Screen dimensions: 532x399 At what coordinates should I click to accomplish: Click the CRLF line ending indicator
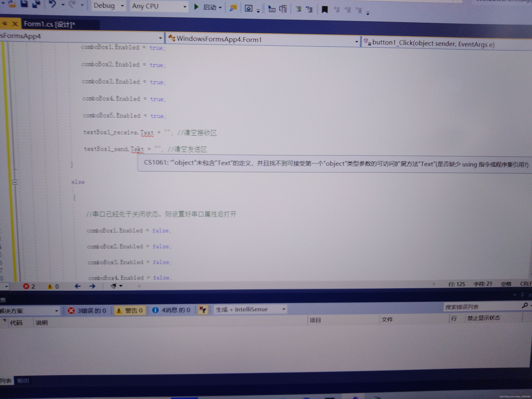tap(526, 284)
